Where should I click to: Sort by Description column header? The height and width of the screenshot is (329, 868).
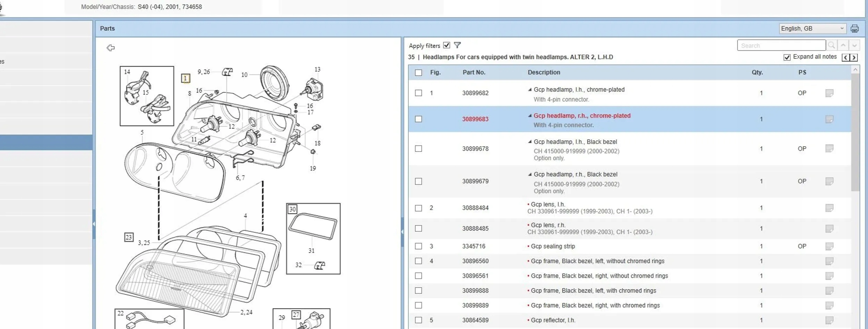[544, 72]
